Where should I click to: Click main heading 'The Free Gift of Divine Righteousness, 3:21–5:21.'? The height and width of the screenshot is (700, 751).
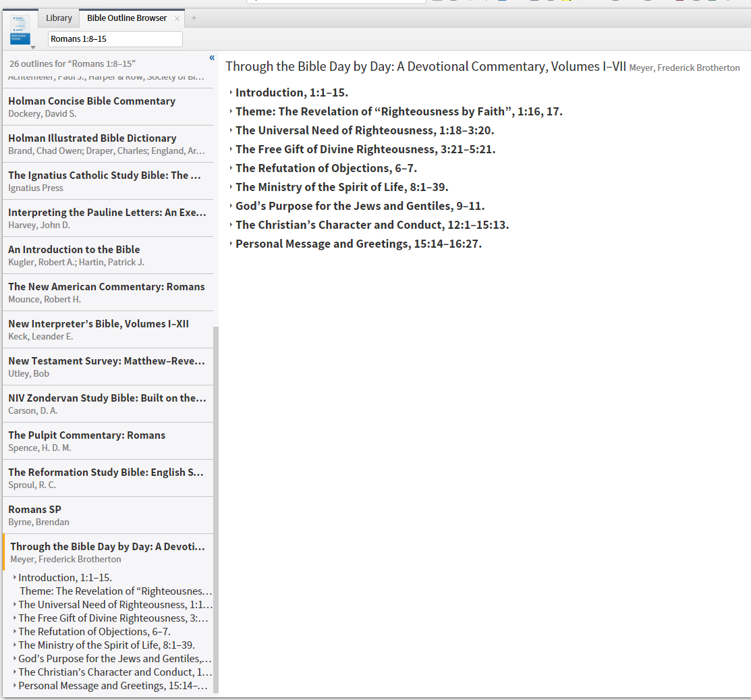(x=366, y=149)
